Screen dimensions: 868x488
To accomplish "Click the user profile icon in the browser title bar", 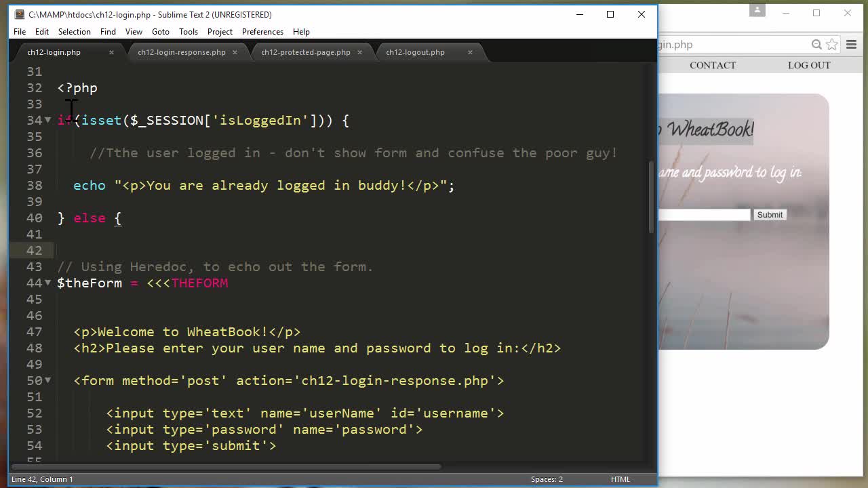I will [757, 10].
